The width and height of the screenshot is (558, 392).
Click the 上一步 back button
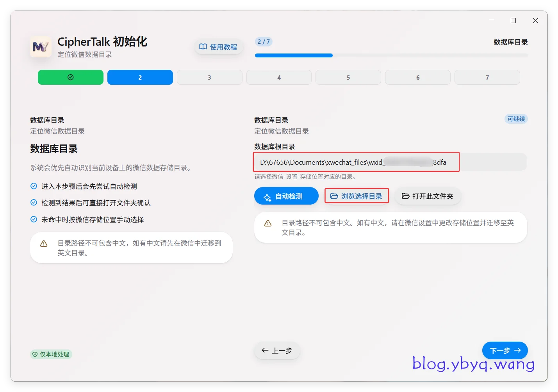point(277,351)
